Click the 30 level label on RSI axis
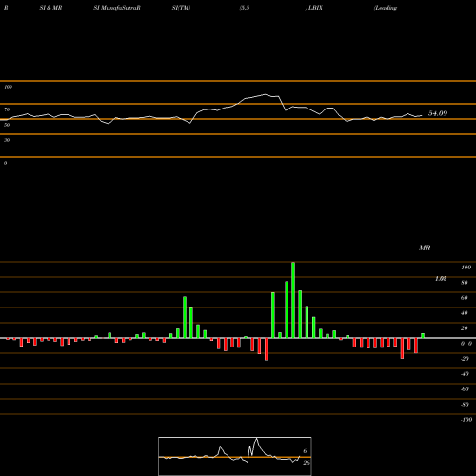This screenshot has width=476, height=476. coord(7,140)
